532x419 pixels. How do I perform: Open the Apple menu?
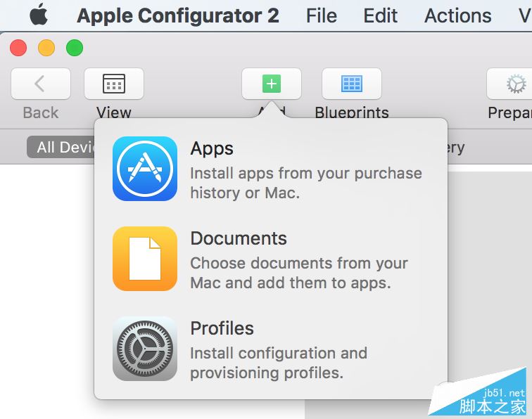pyautogui.click(x=39, y=15)
